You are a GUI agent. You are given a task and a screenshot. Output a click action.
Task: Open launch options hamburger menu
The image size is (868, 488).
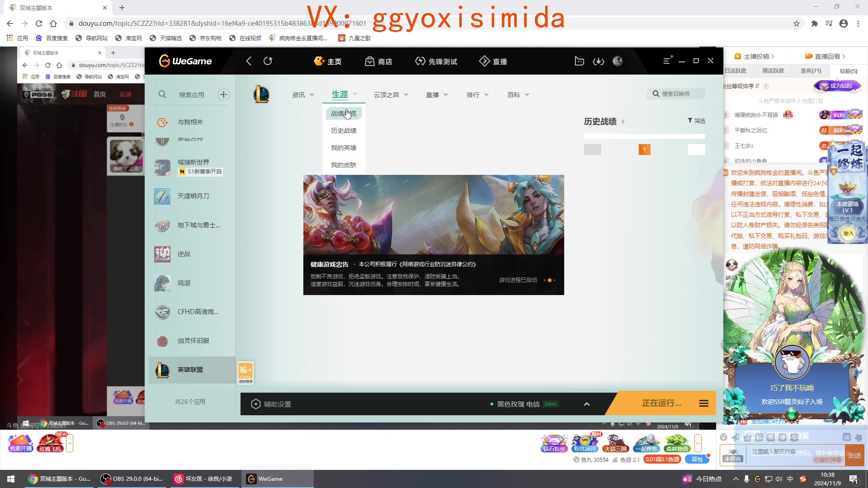(x=704, y=403)
